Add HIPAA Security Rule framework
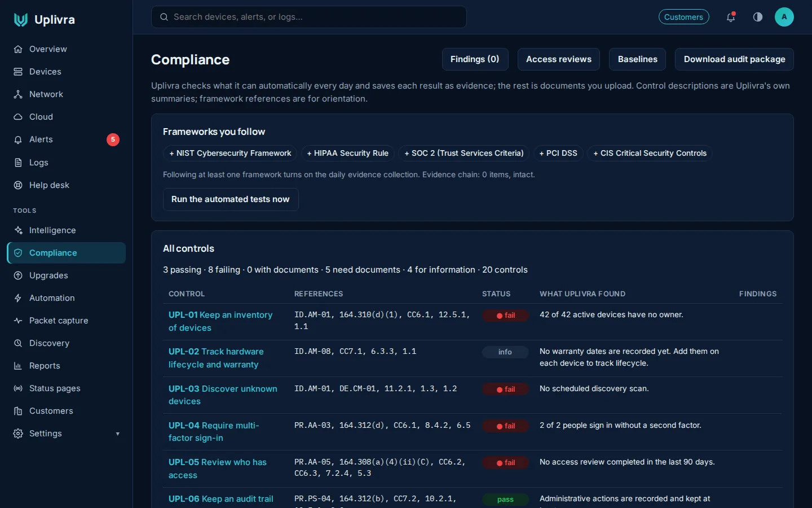812x508 pixels. click(x=347, y=153)
